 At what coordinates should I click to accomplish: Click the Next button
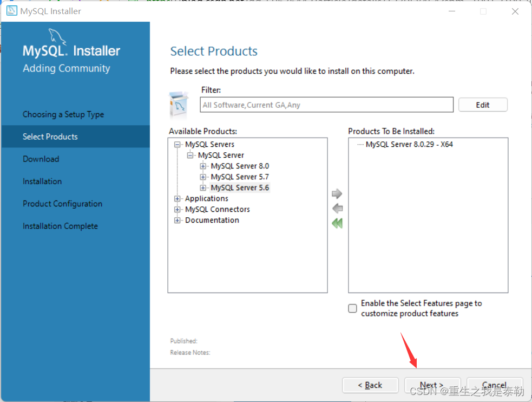click(x=432, y=385)
